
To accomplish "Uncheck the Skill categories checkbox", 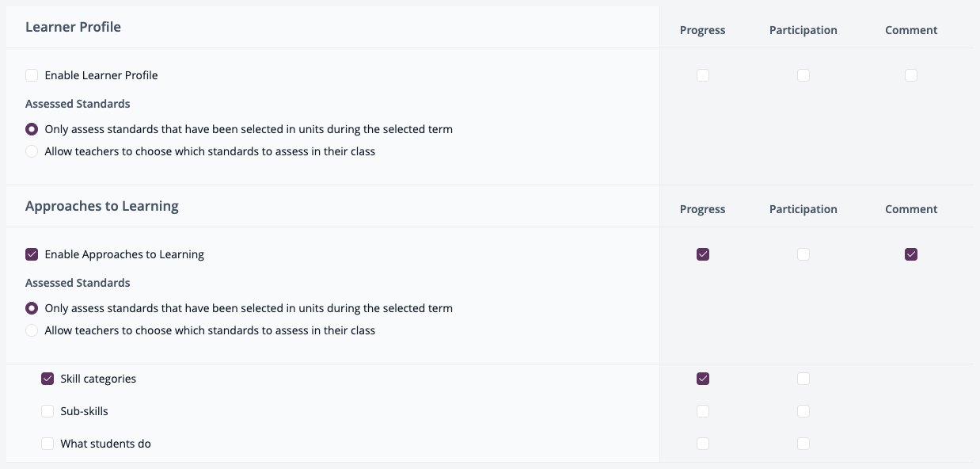I will tap(47, 379).
